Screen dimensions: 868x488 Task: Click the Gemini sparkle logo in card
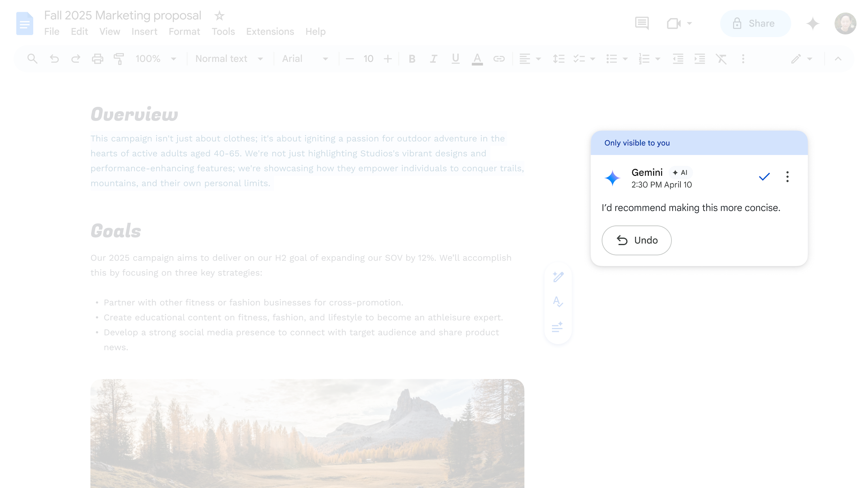click(612, 178)
